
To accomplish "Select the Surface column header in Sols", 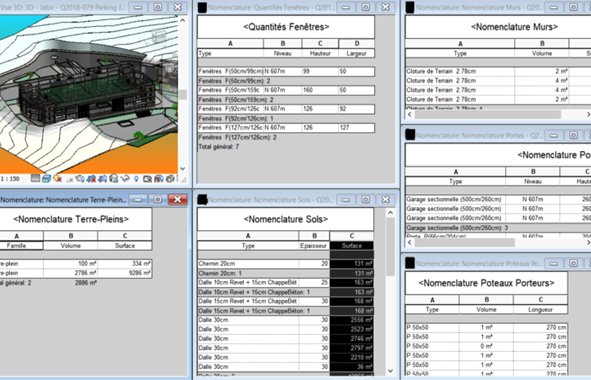I will coord(352,246).
